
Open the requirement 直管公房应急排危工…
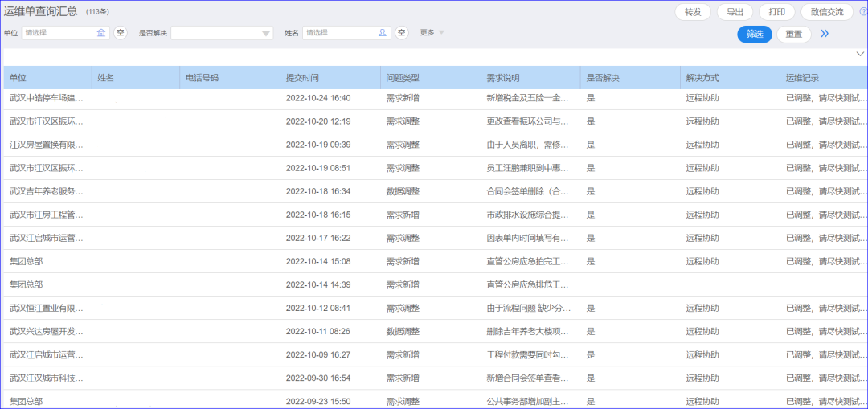tap(527, 284)
